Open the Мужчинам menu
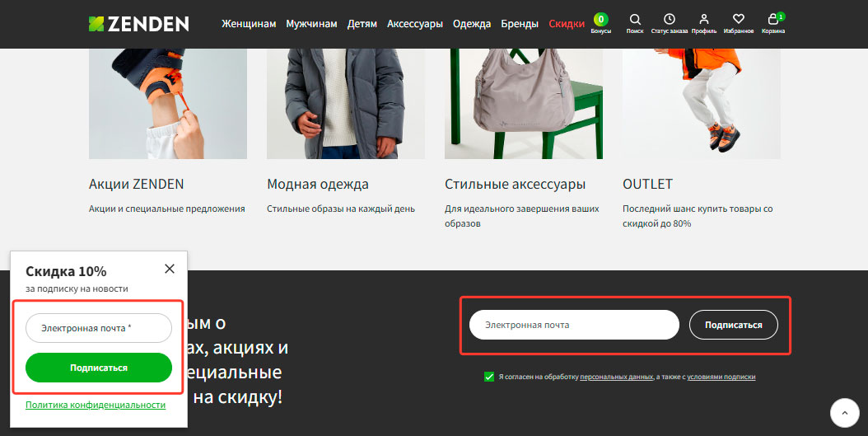Image resolution: width=868 pixels, height=436 pixels. point(311,24)
